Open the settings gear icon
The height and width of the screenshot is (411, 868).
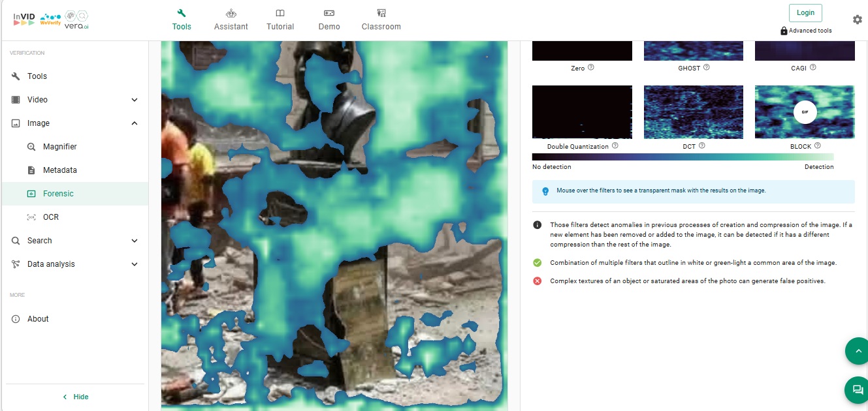tap(857, 20)
